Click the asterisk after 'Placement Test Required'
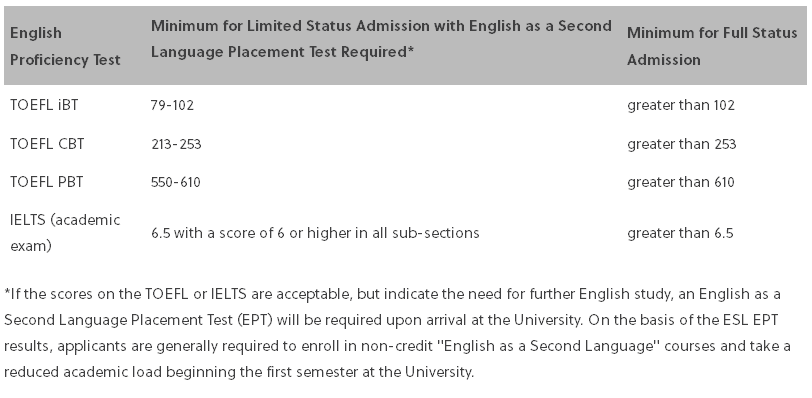The width and height of the screenshot is (812, 398). (x=411, y=50)
